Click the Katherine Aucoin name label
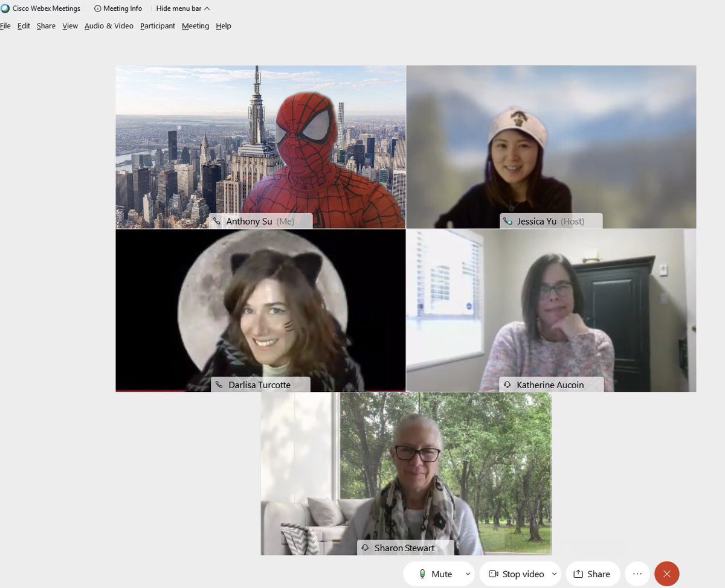725x588 pixels. click(x=550, y=385)
